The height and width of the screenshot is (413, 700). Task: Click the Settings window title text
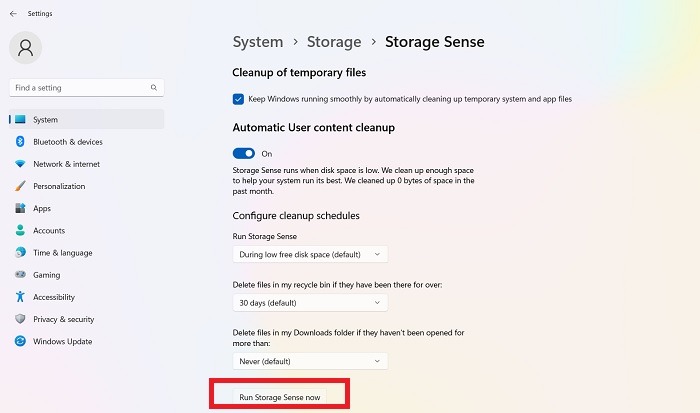(x=40, y=13)
